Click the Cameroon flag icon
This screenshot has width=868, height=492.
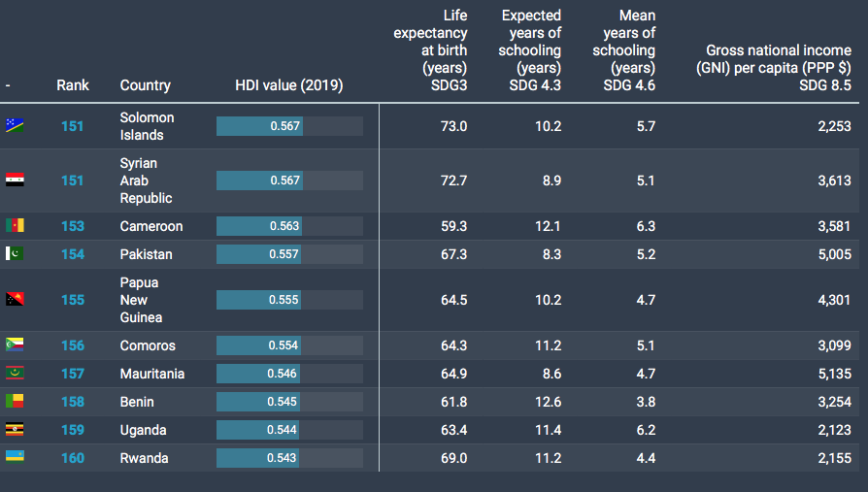15,226
